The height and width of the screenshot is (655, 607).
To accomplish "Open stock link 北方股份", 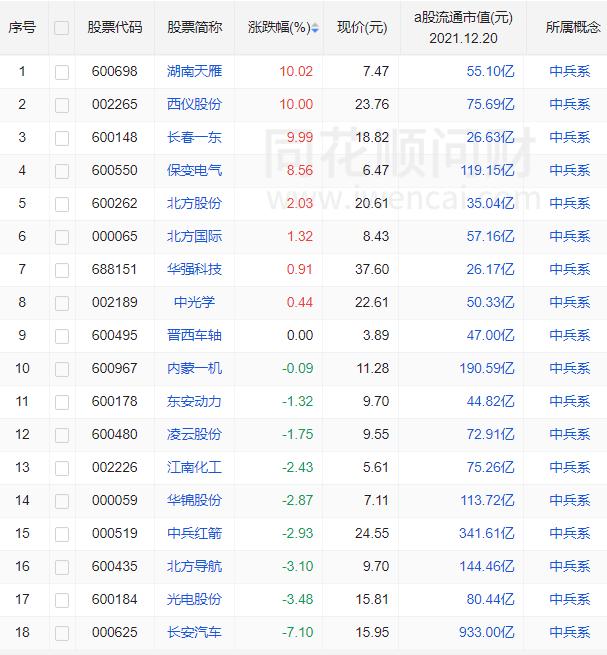I will [194, 203].
